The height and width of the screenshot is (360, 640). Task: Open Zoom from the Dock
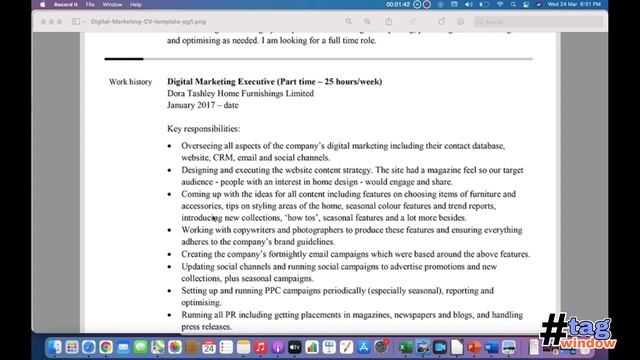pyautogui.click(x=440, y=347)
